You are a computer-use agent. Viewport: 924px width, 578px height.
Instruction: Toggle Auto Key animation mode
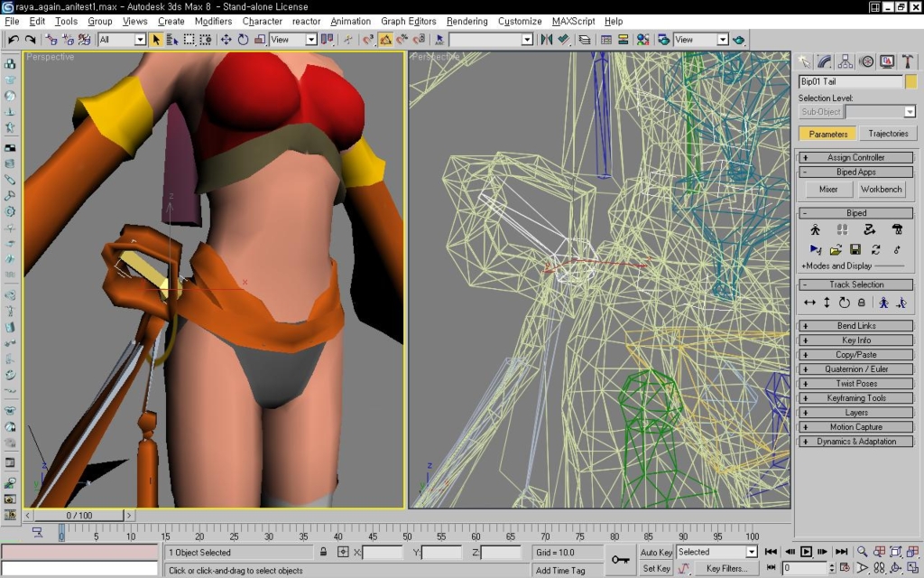pyautogui.click(x=656, y=552)
